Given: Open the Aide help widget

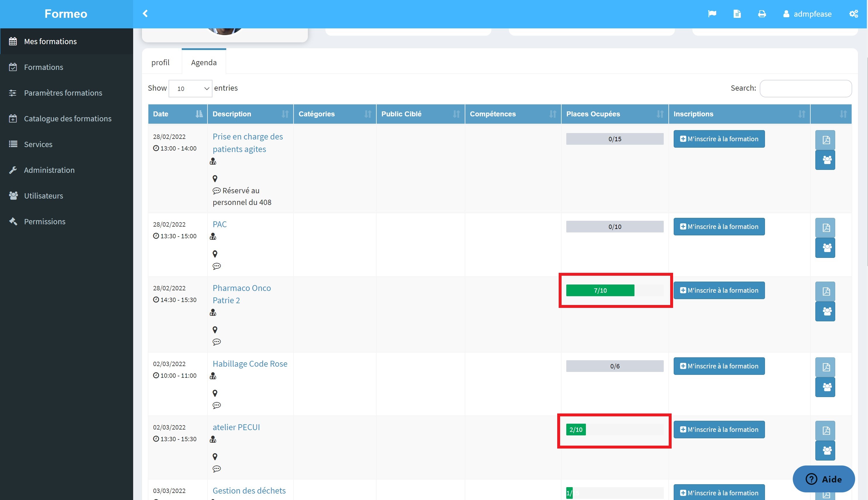Looking at the screenshot, I should 824,479.
